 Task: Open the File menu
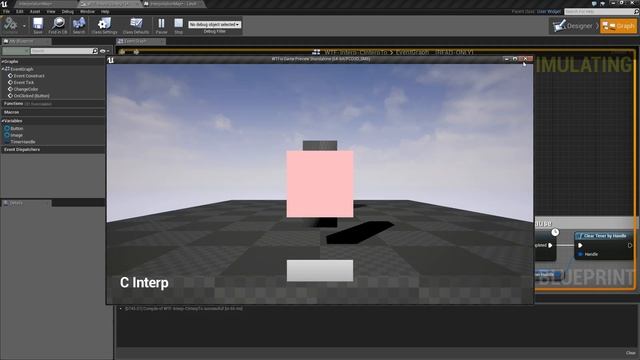click(7, 11)
